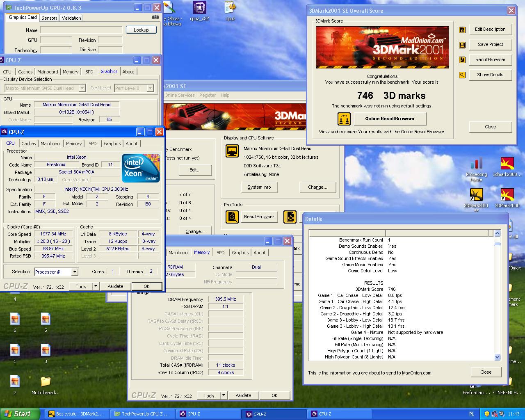525x420 pixels.
Task: Open the Mainboard tab in the CPU-Z processor window
Action: tap(51, 144)
